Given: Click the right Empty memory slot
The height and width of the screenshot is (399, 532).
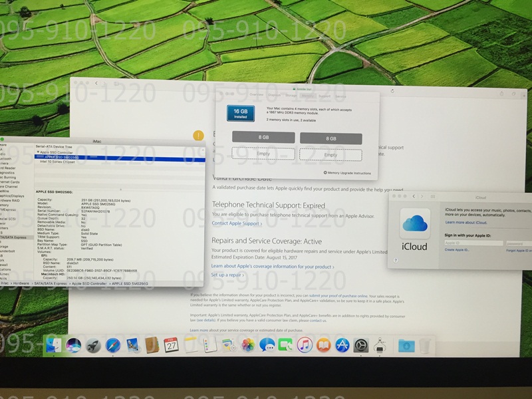Looking at the screenshot, I should pos(331,155).
